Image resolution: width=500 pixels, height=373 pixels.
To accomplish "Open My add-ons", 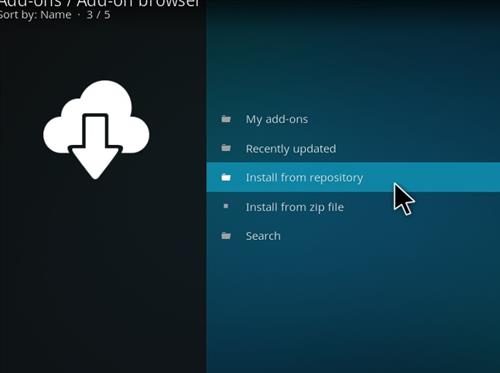I will click(277, 119).
